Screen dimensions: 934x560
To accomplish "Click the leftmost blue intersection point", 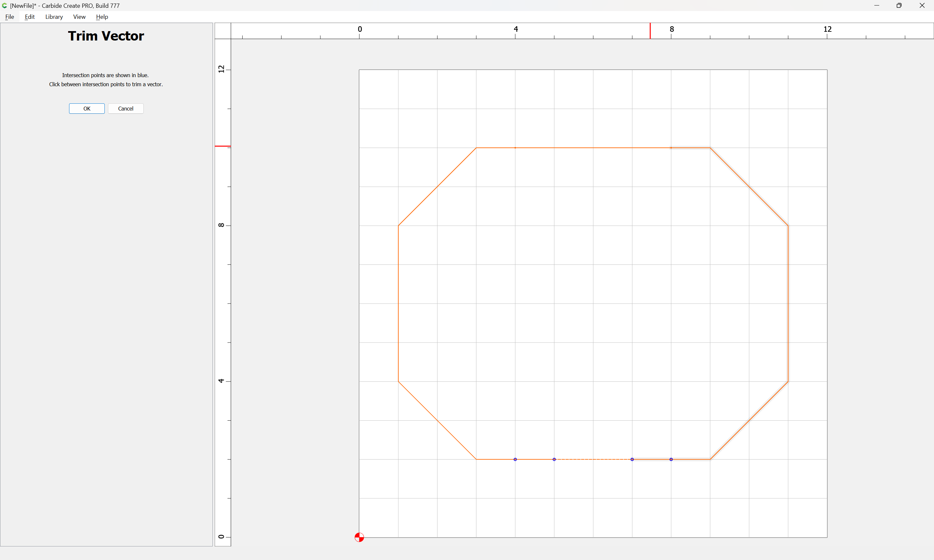I will [x=515, y=459].
